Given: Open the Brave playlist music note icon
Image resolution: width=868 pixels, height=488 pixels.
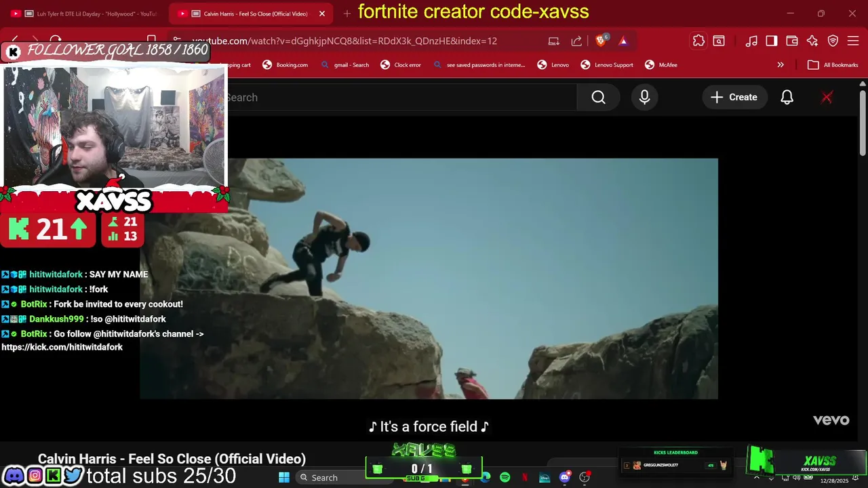Looking at the screenshot, I should (x=751, y=41).
